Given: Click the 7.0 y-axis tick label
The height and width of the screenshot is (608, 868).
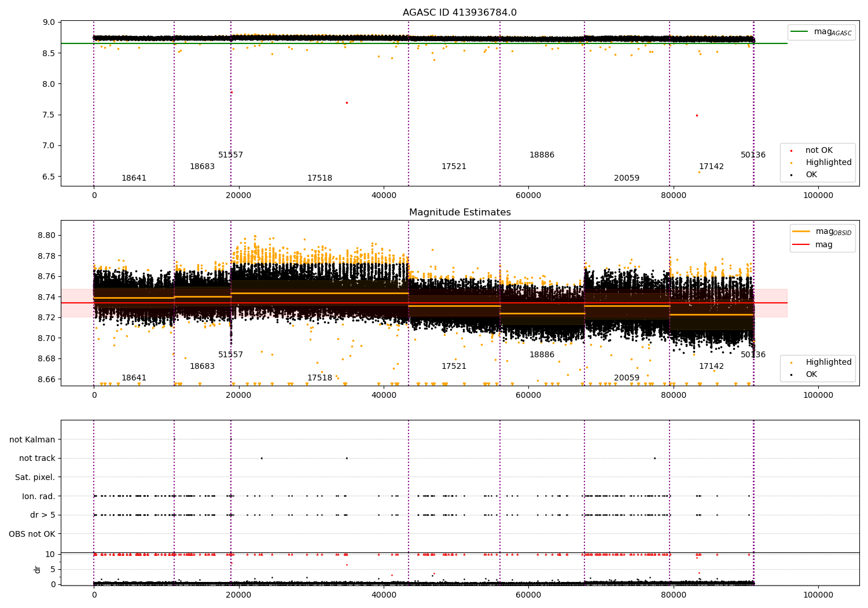Looking at the screenshot, I should pos(49,146).
